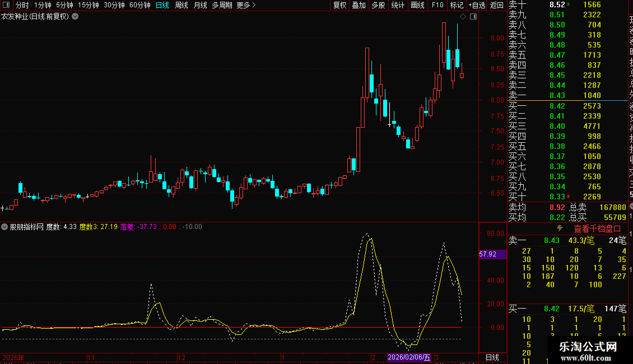Select the 15分钟 period tab
This screenshot has height=364, width=633.
(x=89, y=5)
